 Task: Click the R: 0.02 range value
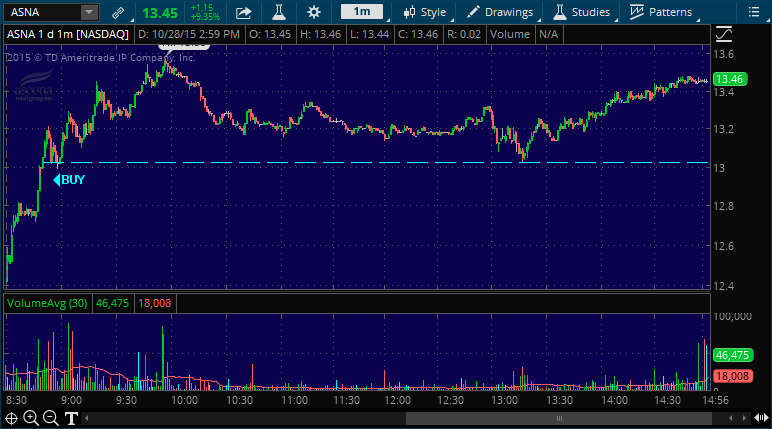pyautogui.click(x=464, y=34)
